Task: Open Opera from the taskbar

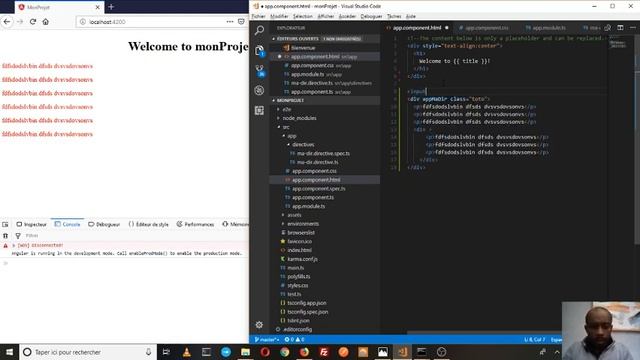Action: click(265, 352)
